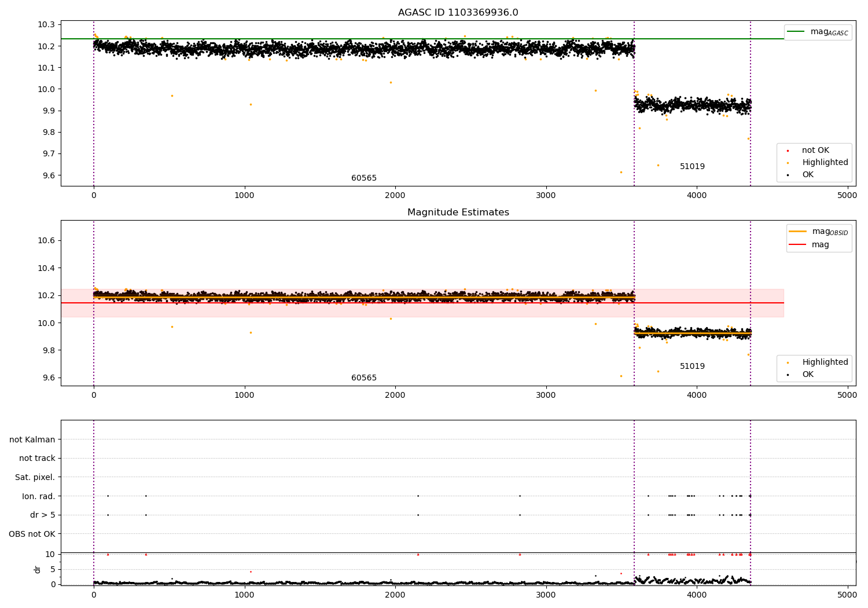Click the 9.7 tick label on the top plot
Screen dimensions: 868x608
[x=47, y=153]
